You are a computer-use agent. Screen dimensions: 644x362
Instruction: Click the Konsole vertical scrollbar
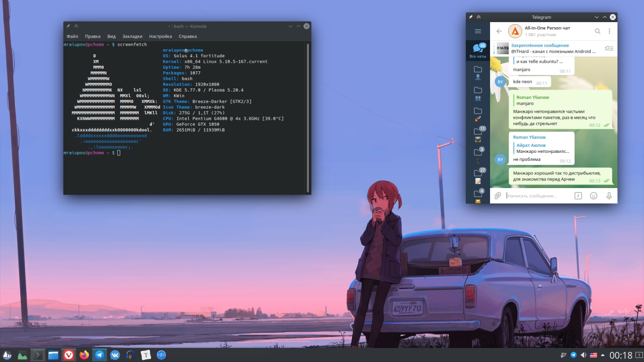coord(308,118)
